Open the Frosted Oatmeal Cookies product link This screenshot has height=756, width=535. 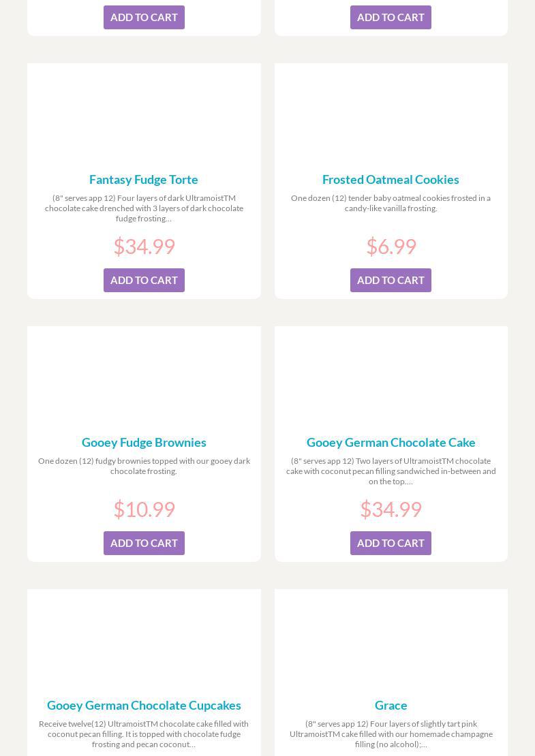(391, 179)
